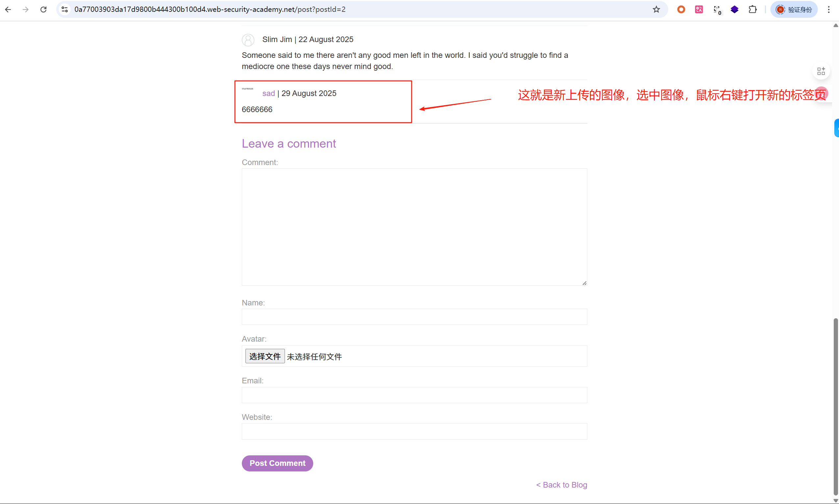Click the Website input field
The image size is (839, 504).
[414, 431]
